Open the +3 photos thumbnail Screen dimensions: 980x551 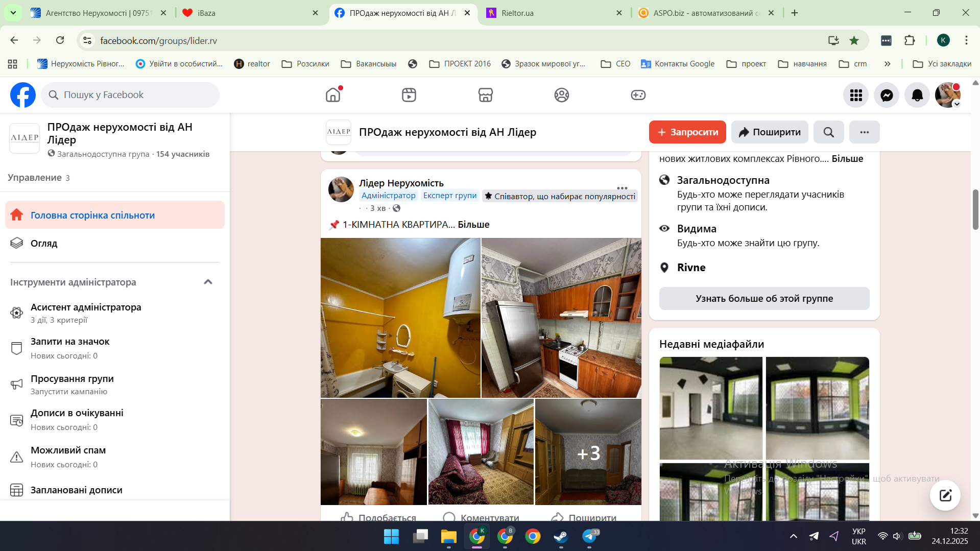tap(588, 452)
